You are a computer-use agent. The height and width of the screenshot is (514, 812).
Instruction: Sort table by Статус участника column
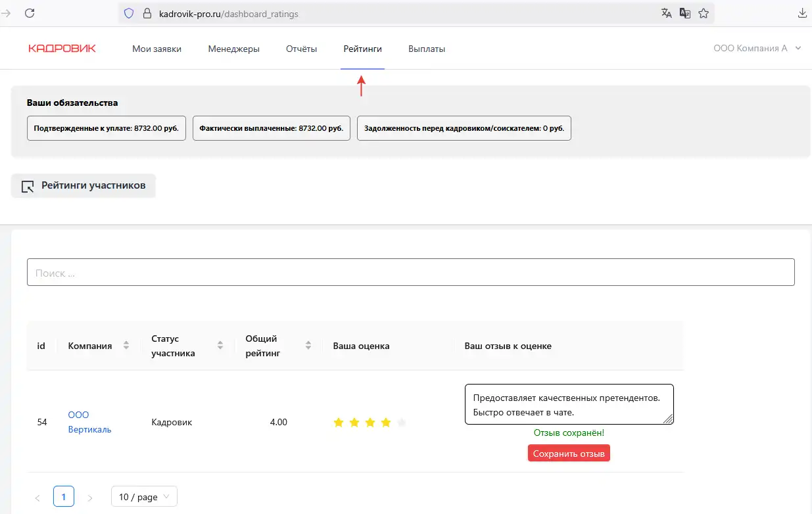[220, 346]
